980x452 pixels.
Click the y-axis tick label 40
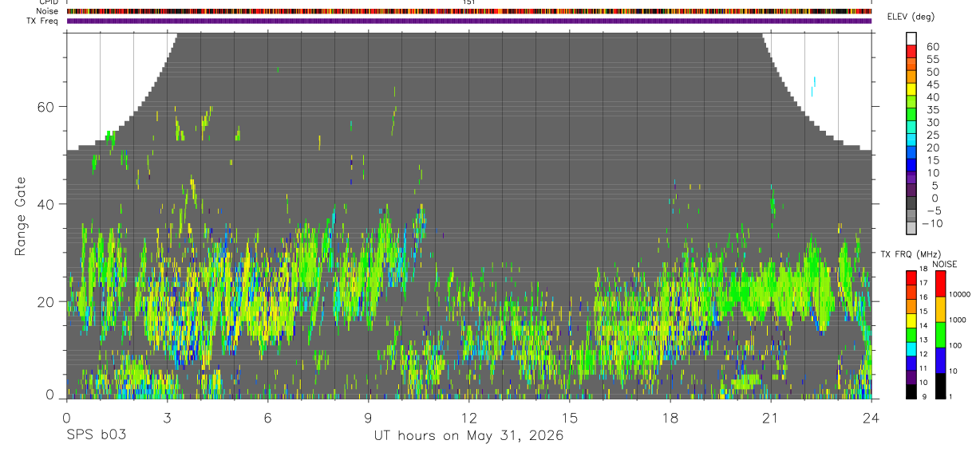[x=45, y=204]
